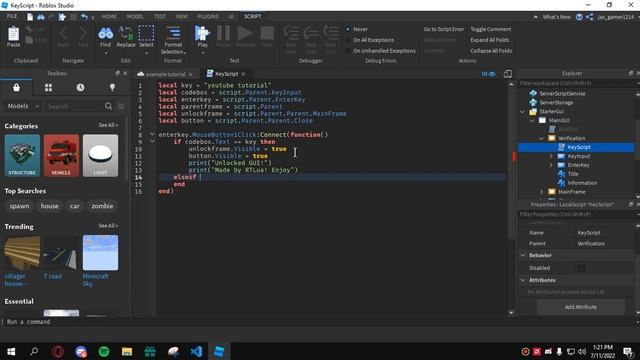Click Toggle Comment action

click(x=491, y=29)
